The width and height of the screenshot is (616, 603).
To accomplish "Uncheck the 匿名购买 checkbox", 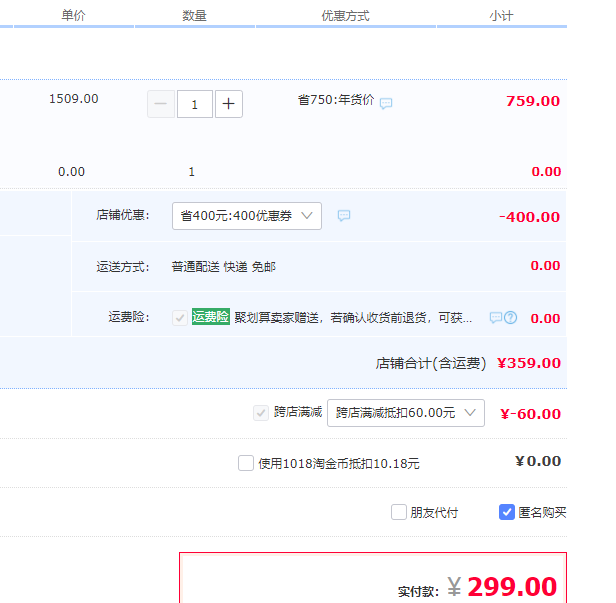I will click(x=507, y=512).
